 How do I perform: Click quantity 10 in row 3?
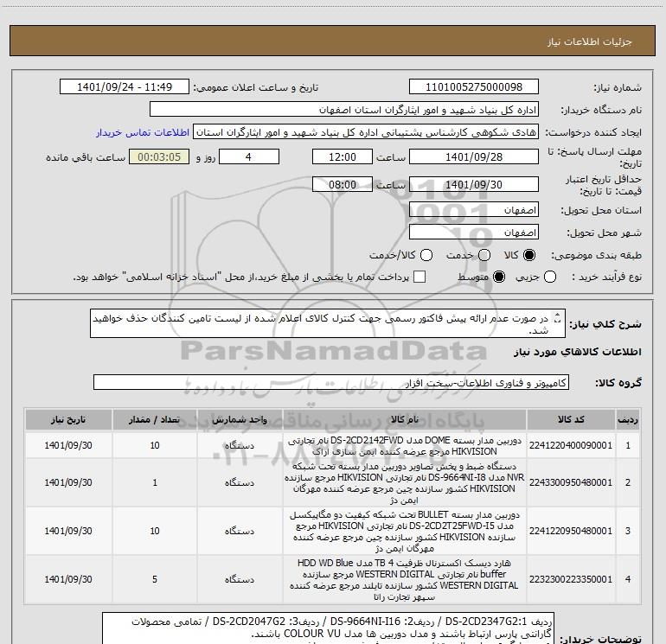(x=155, y=531)
